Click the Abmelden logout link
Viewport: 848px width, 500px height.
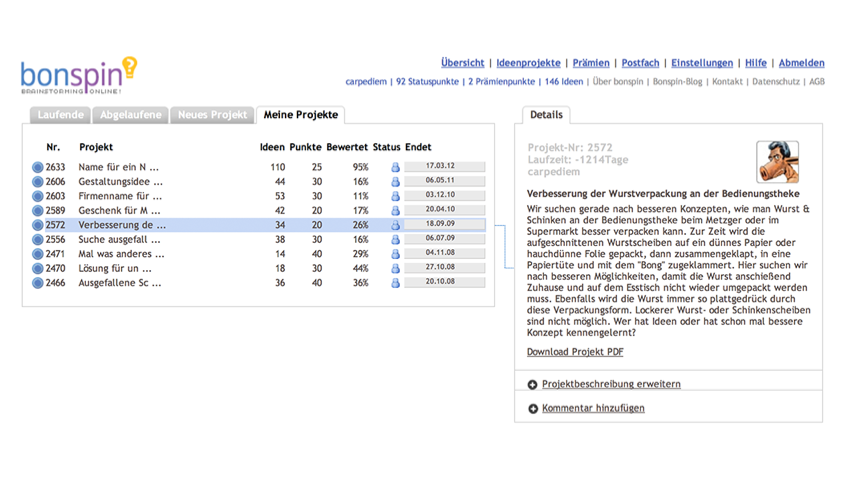pos(801,63)
